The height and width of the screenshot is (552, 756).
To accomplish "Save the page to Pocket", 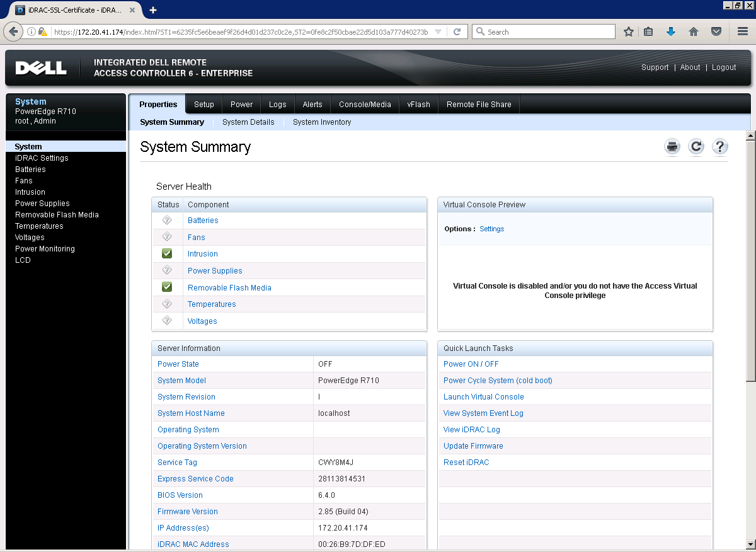I will coord(716,31).
